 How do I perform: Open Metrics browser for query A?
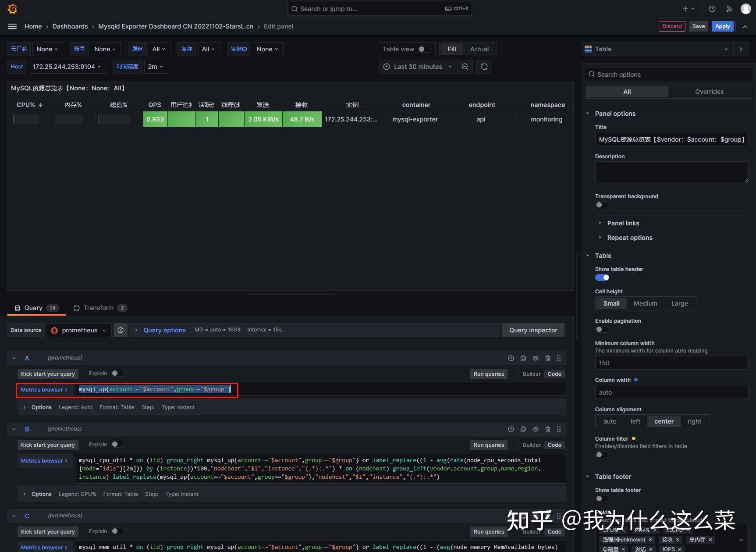coord(44,390)
